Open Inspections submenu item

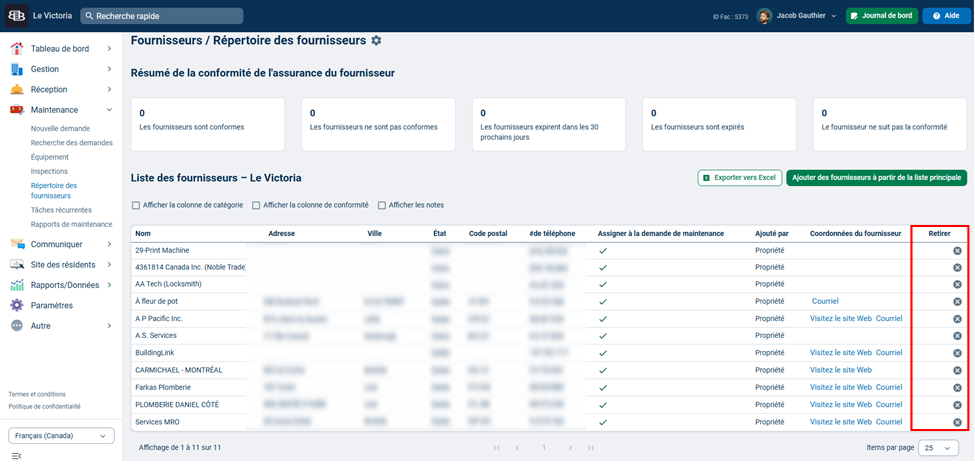click(49, 172)
